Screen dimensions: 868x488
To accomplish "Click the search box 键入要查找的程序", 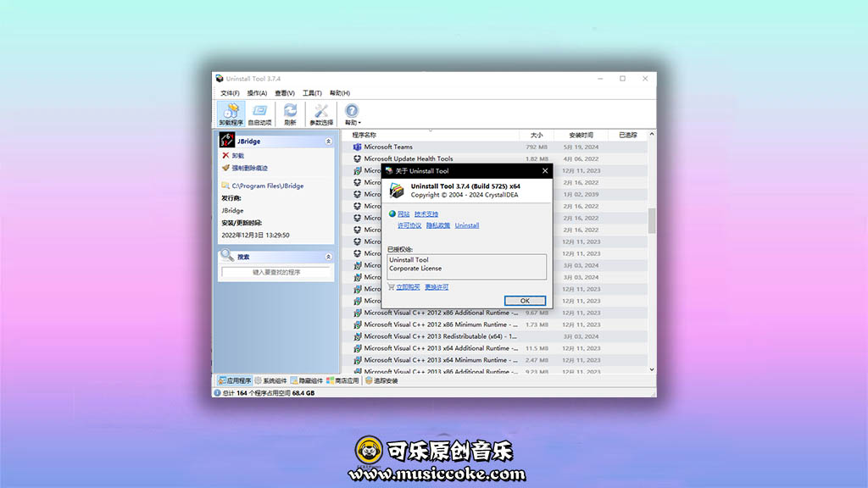I will pyautogui.click(x=275, y=272).
